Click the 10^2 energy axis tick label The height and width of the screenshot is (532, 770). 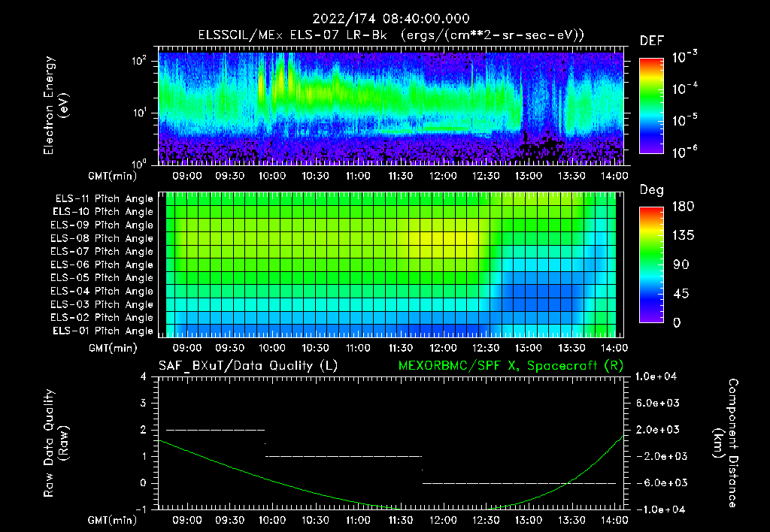click(x=139, y=61)
